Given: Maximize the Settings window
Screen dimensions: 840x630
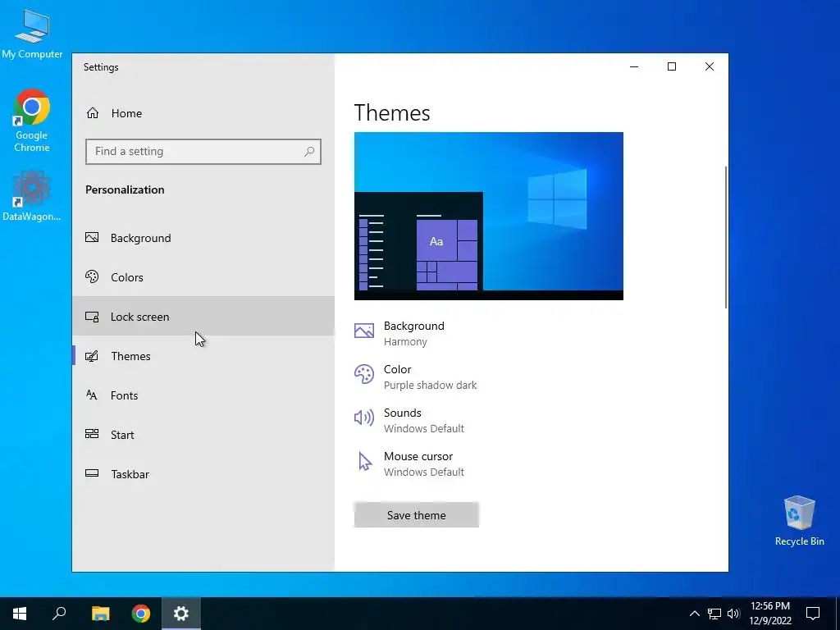Looking at the screenshot, I should 672,66.
